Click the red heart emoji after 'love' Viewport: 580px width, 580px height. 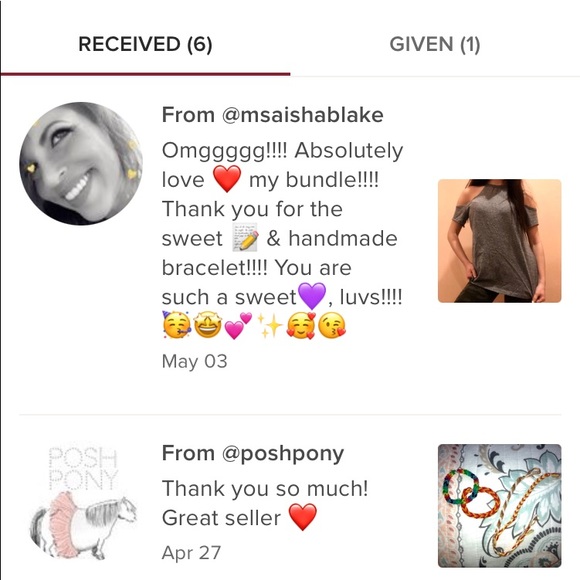pos(227,179)
